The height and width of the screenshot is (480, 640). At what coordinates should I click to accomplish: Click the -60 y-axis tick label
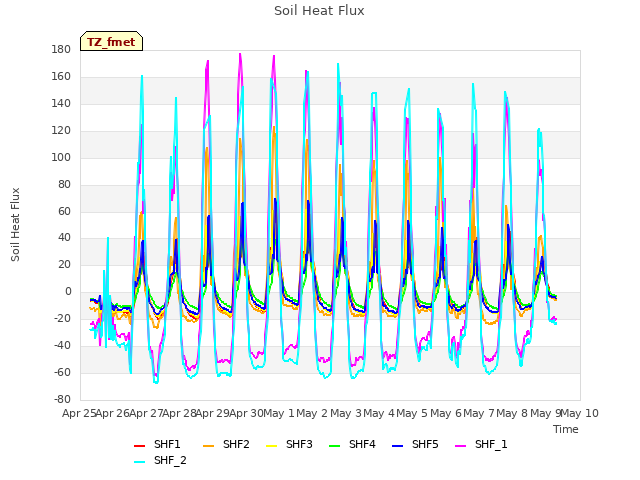pos(62,372)
